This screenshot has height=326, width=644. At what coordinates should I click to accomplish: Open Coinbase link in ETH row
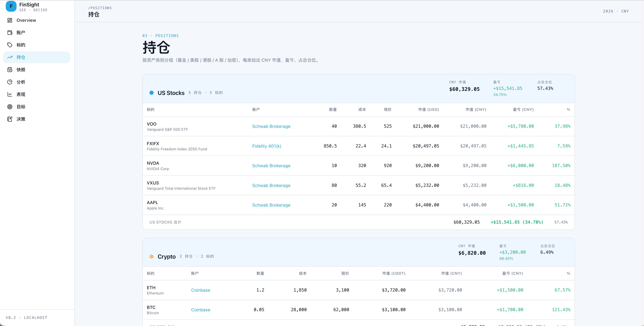(201, 290)
